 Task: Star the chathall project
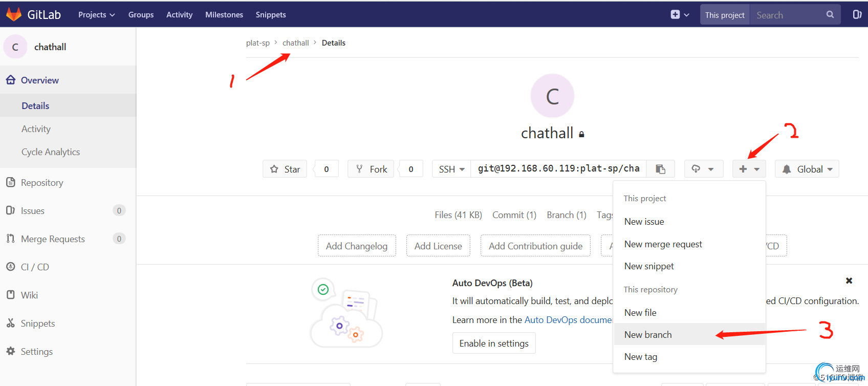tap(285, 169)
